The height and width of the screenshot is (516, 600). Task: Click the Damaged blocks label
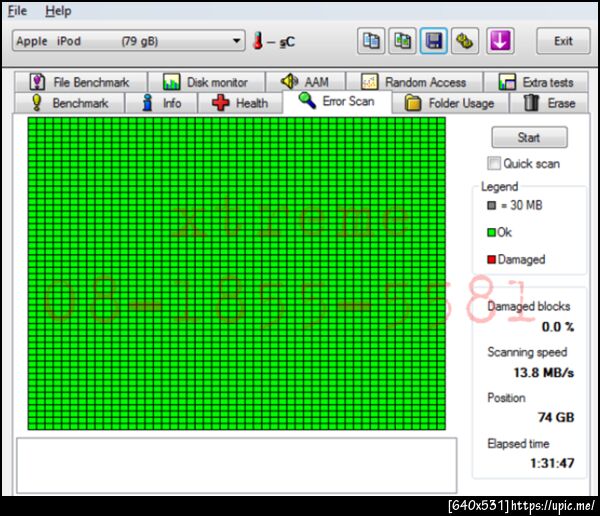pos(529,306)
